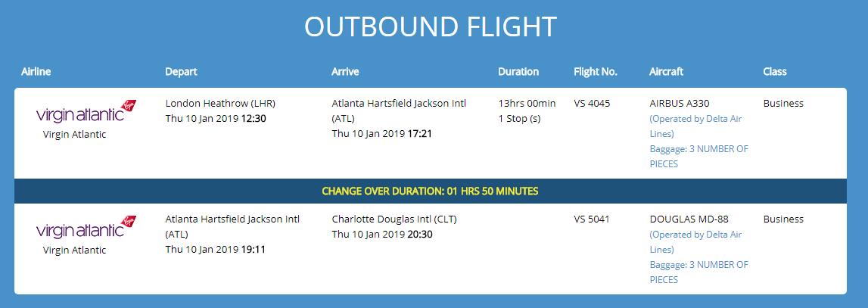This screenshot has height=308, width=868.
Task: Click the change over duration banner
Action: (x=430, y=191)
